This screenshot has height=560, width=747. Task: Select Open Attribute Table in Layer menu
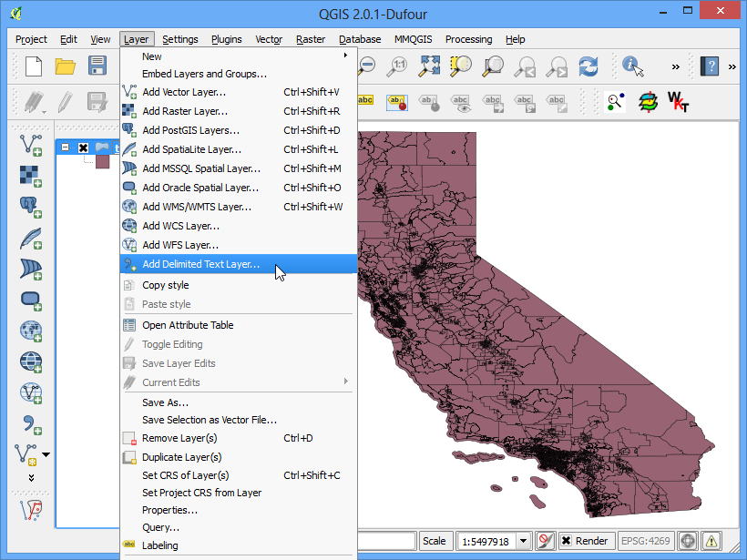click(239, 325)
